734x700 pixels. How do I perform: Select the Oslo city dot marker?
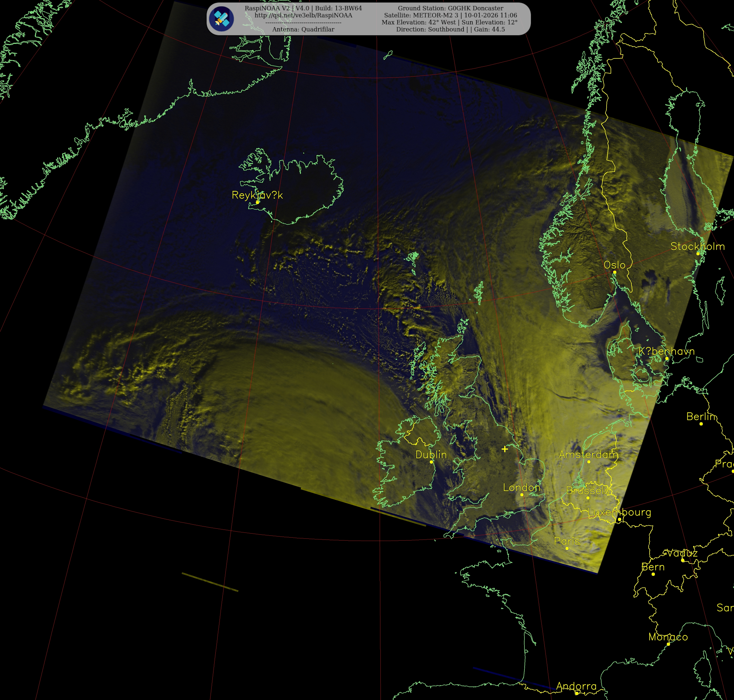(x=615, y=272)
